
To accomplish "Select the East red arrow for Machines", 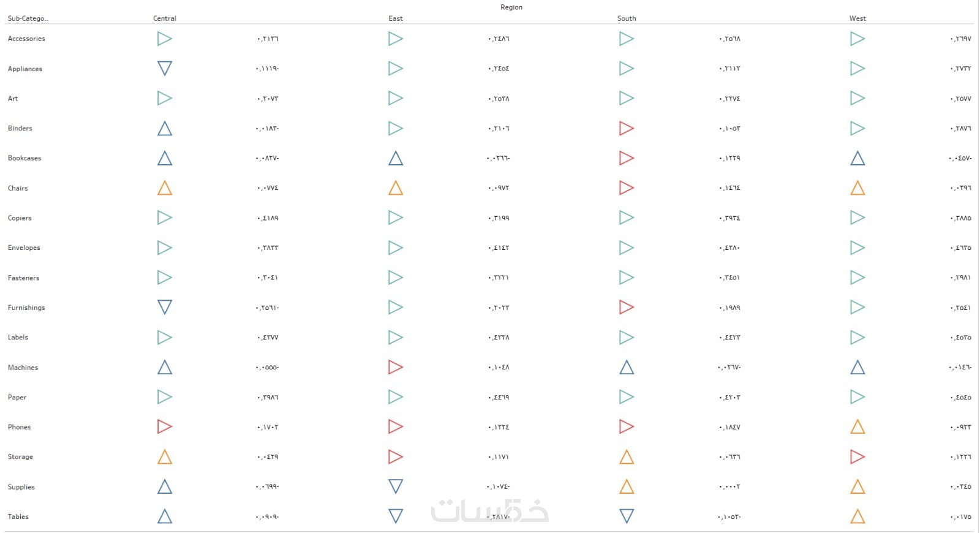I will (x=395, y=367).
